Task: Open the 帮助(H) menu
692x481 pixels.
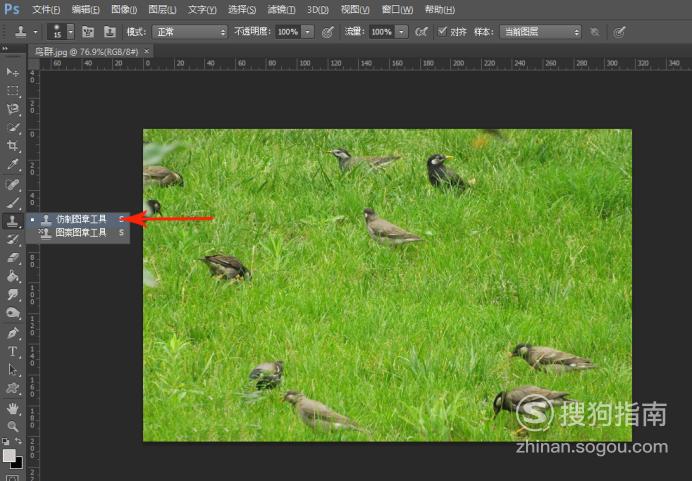Action: pos(440,9)
